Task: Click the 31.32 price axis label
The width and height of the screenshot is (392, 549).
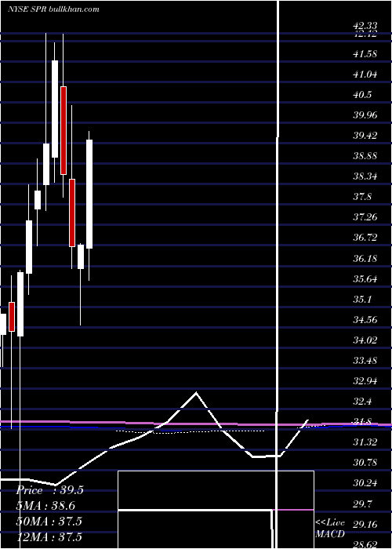Action: point(365,442)
